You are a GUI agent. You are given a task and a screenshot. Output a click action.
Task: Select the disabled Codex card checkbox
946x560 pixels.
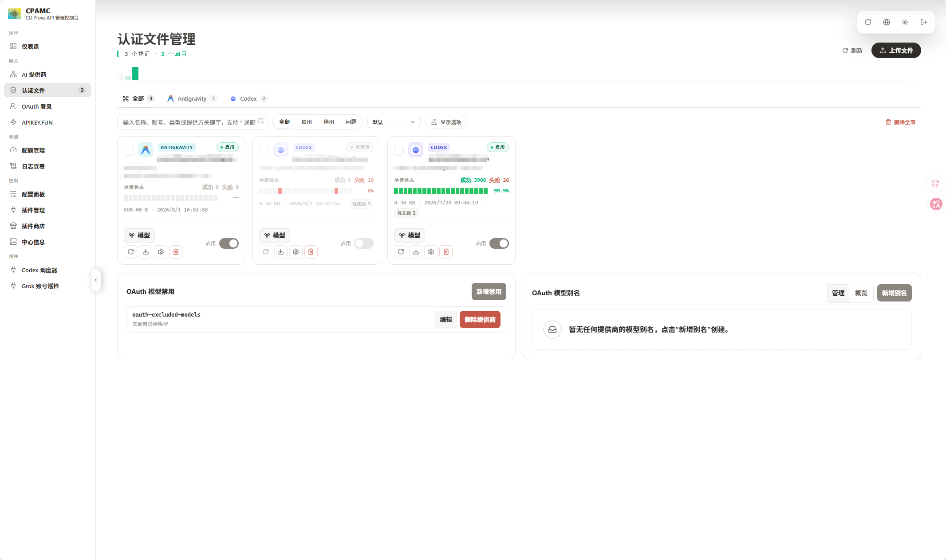(264, 151)
